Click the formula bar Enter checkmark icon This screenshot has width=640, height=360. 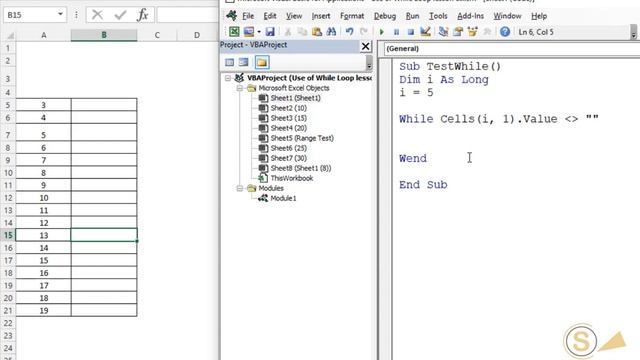point(120,15)
